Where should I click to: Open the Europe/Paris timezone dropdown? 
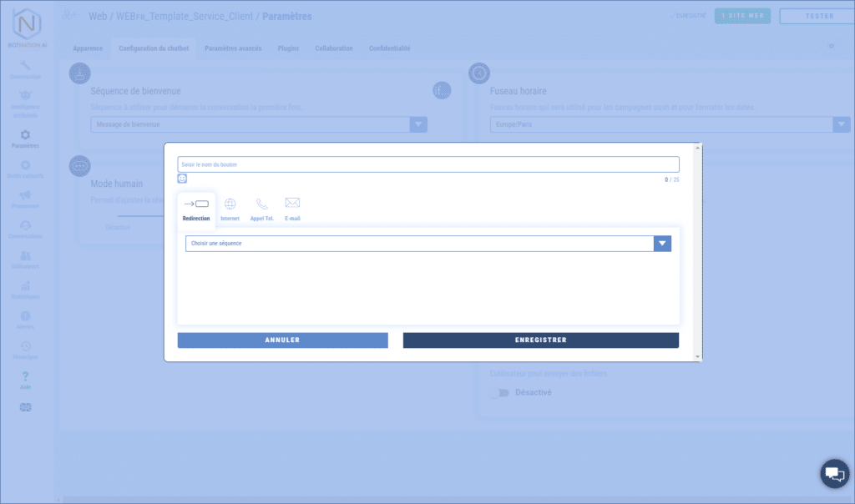(841, 124)
